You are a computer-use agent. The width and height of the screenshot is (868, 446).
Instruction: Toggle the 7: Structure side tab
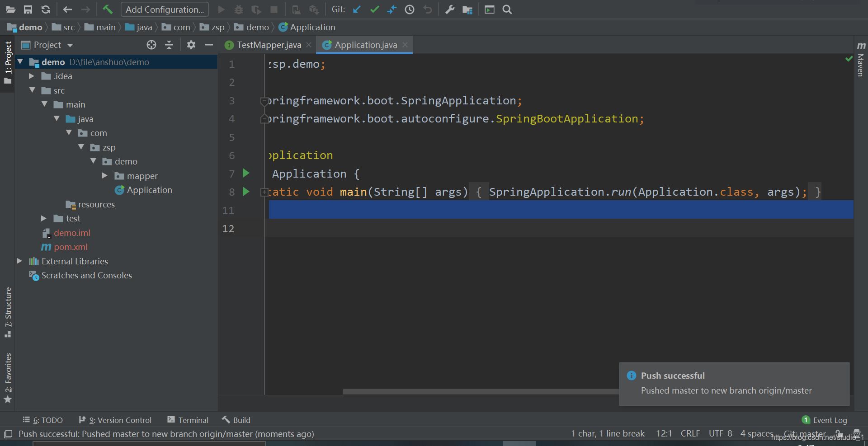coord(8,312)
